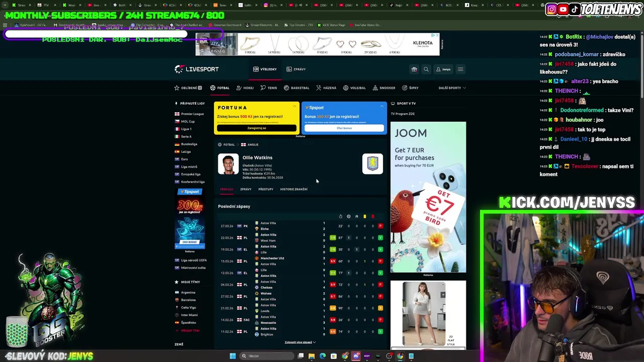This screenshot has height=362, width=644.
Task: Select the Fotbal sport
Action: [220, 88]
